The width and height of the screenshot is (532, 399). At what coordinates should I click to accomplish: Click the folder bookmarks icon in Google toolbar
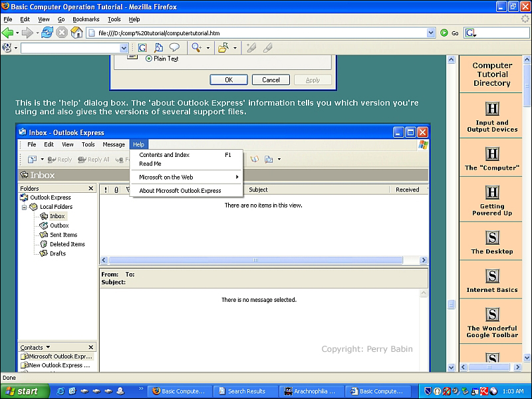click(x=223, y=47)
